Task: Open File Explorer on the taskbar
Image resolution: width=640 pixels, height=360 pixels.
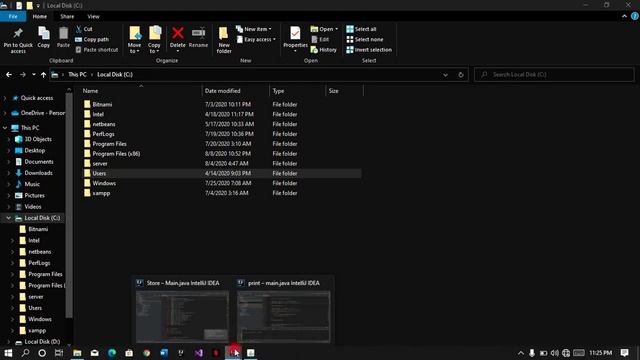Action: (x=77, y=353)
